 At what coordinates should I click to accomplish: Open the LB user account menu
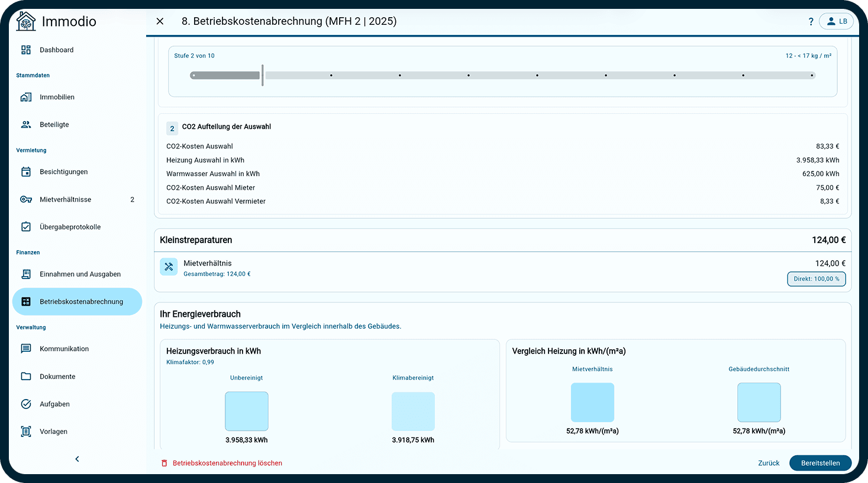pos(837,21)
